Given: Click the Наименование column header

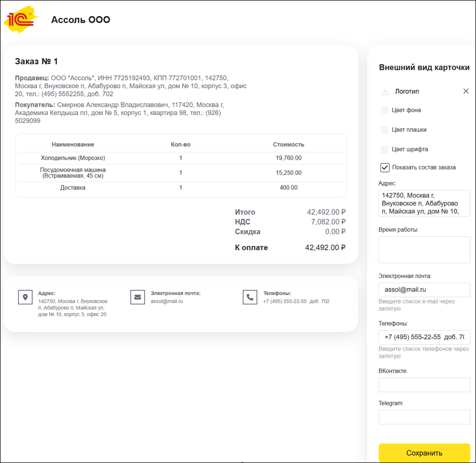Looking at the screenshot, I should [x=73, y=145].
